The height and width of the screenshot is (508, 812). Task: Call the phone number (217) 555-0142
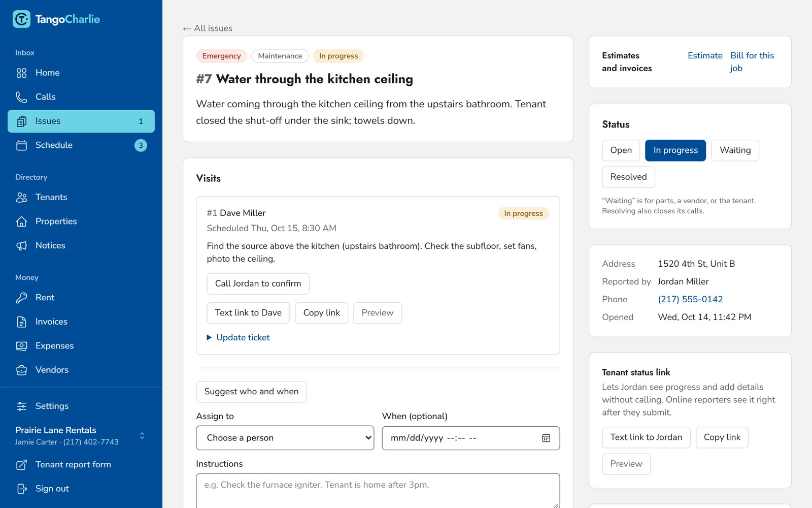(690, 300)
